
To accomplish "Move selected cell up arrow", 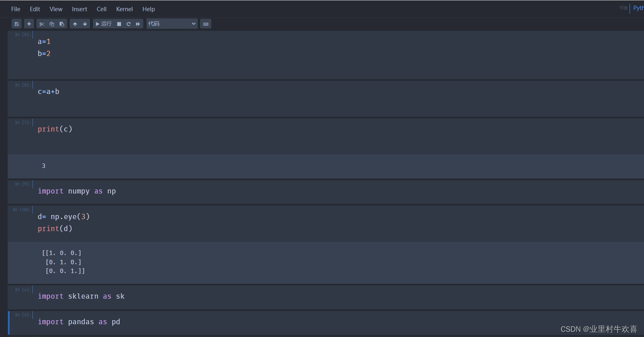I will coord(75,24).
